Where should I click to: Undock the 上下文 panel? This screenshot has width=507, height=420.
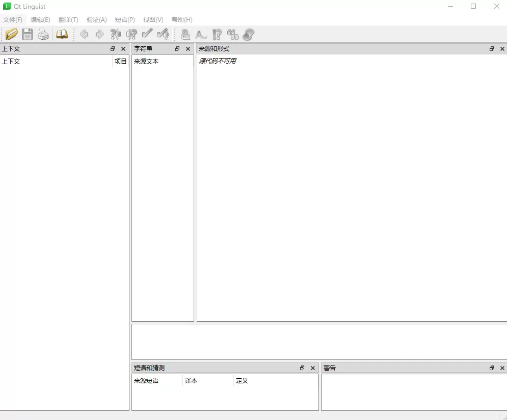(113, 48)
